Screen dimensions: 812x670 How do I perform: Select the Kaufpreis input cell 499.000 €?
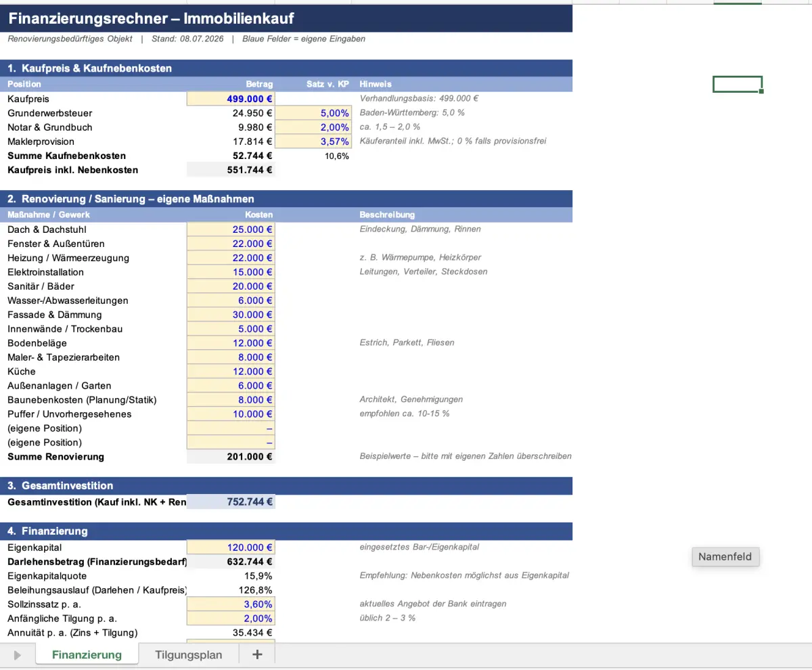231,99
